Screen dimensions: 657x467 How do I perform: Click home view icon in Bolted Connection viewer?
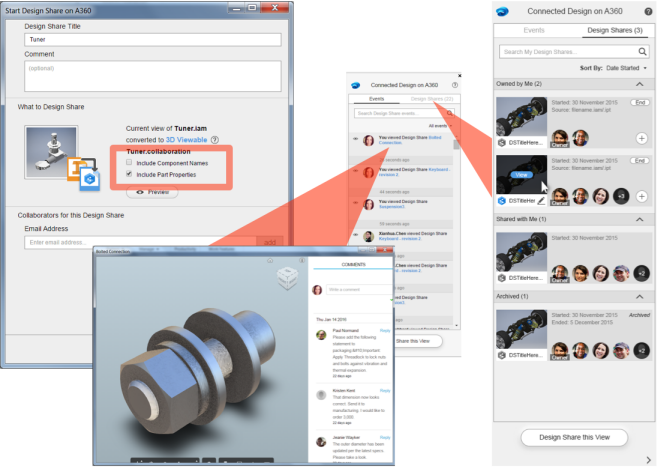[270, 261]
